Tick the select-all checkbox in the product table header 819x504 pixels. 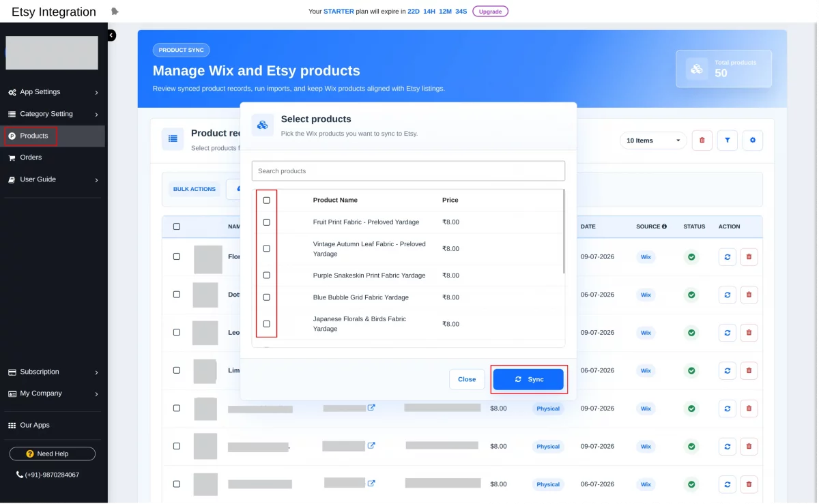coord(177,226)
